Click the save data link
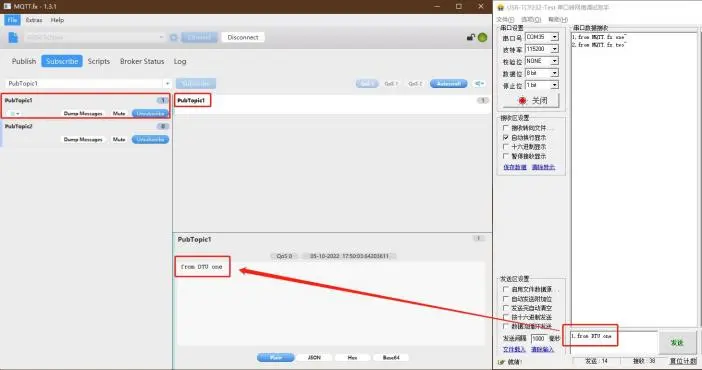This screenshot has width=702, height=370. (x=515, y=167)
